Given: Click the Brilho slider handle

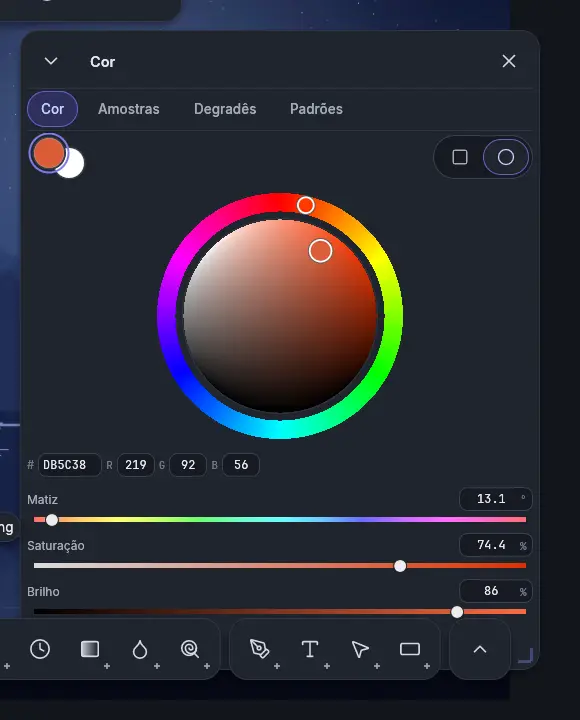Looking at the screenshot, I should (457, 612).
